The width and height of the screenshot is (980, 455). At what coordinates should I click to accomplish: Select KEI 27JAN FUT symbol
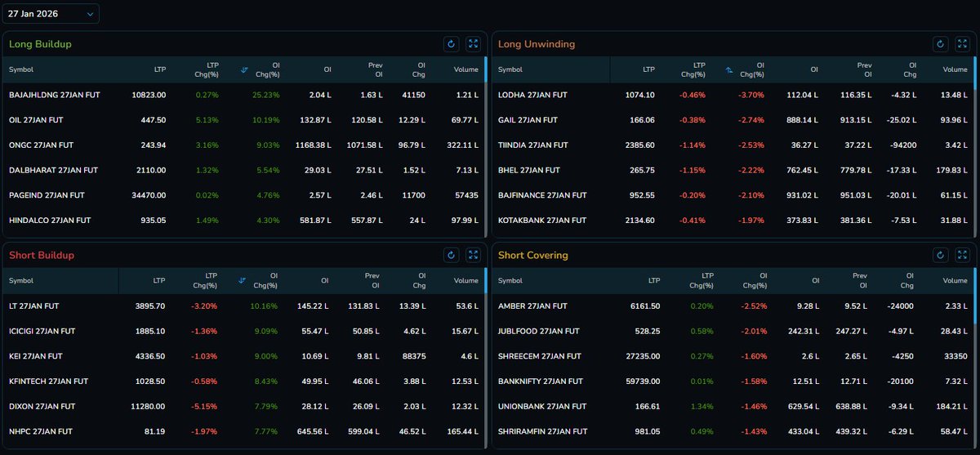36,356
